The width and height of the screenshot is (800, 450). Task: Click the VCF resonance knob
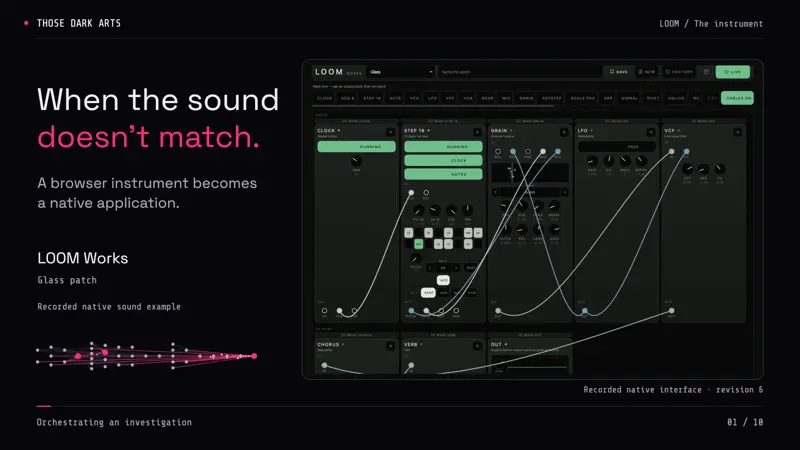tap(704, 169)
